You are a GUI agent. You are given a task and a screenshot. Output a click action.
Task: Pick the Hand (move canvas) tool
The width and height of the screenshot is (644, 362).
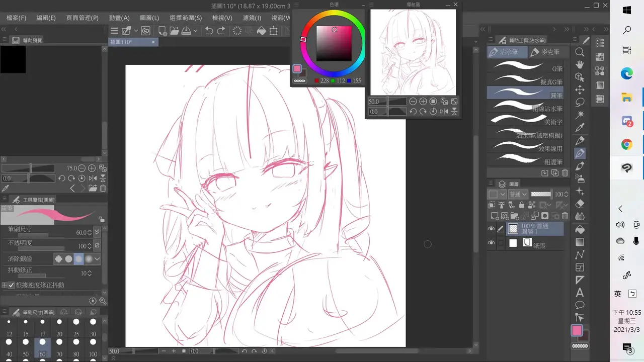tap(580, 64)
